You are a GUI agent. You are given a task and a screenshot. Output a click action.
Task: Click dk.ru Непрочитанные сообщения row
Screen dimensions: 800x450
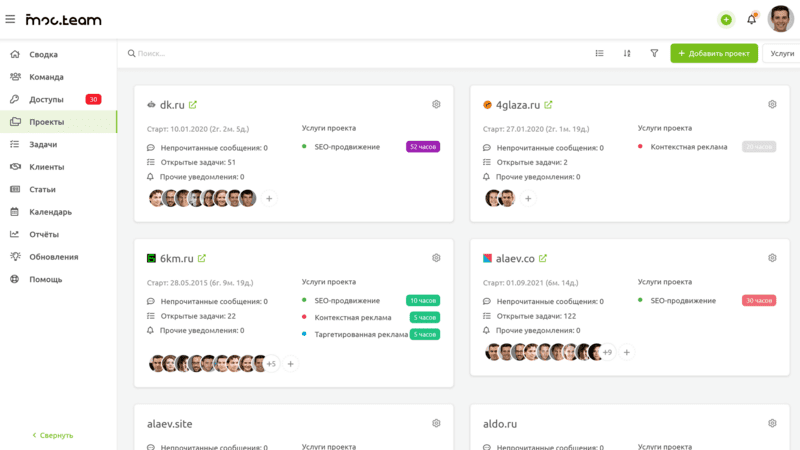click(x=207, y=148)
